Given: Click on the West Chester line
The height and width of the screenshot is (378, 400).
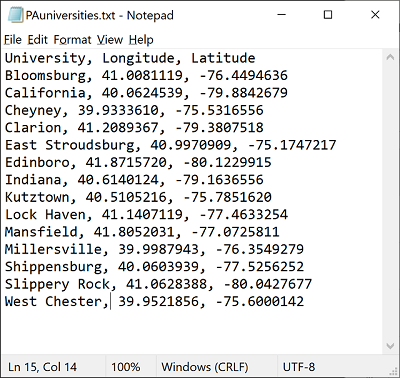Looking at the screenshot, I should click(x=154, y=301).
